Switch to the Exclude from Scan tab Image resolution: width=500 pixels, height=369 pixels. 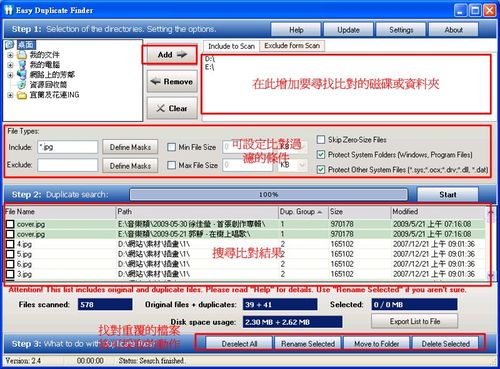pos(292,46)
